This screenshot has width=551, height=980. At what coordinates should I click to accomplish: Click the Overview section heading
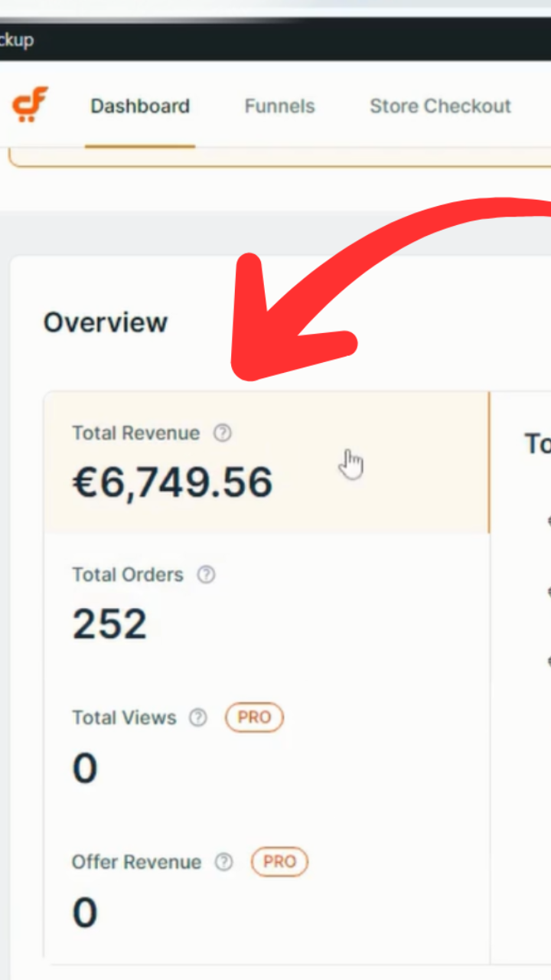click(x=105, y=322)
